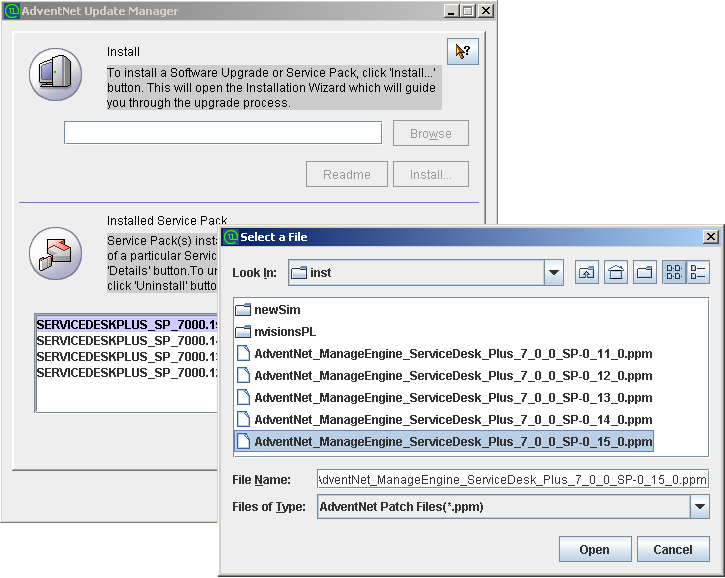
Task: Click the Install... button in Update Manager
Action: point(431,174)
